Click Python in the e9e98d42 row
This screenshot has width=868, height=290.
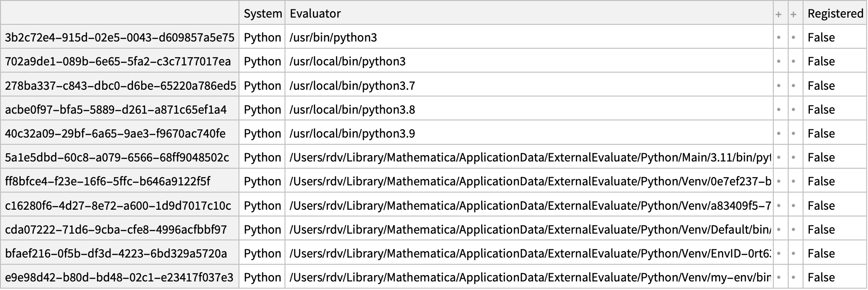(262, 277)
